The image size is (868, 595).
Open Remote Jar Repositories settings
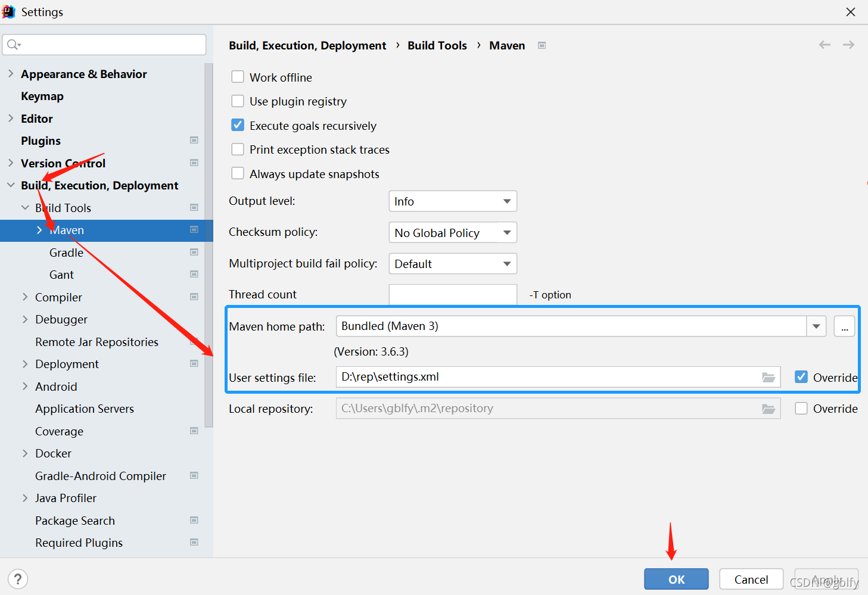pos(97,342)
